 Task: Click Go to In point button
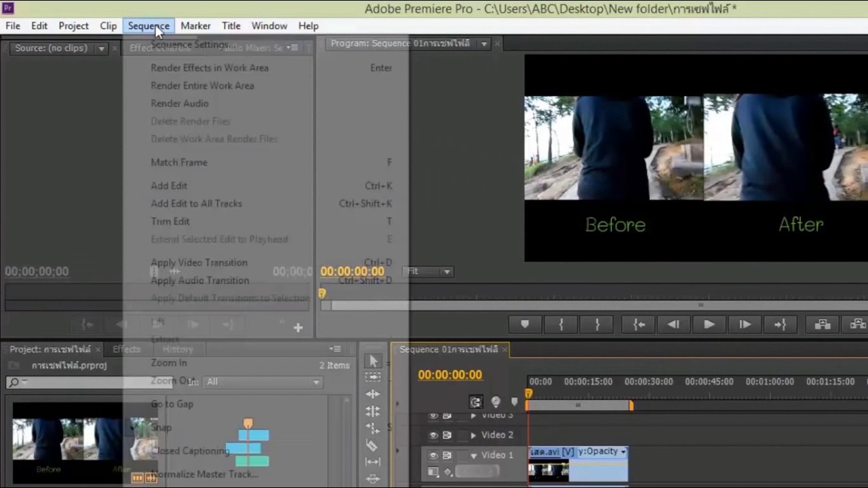click(x=639, y=325)
